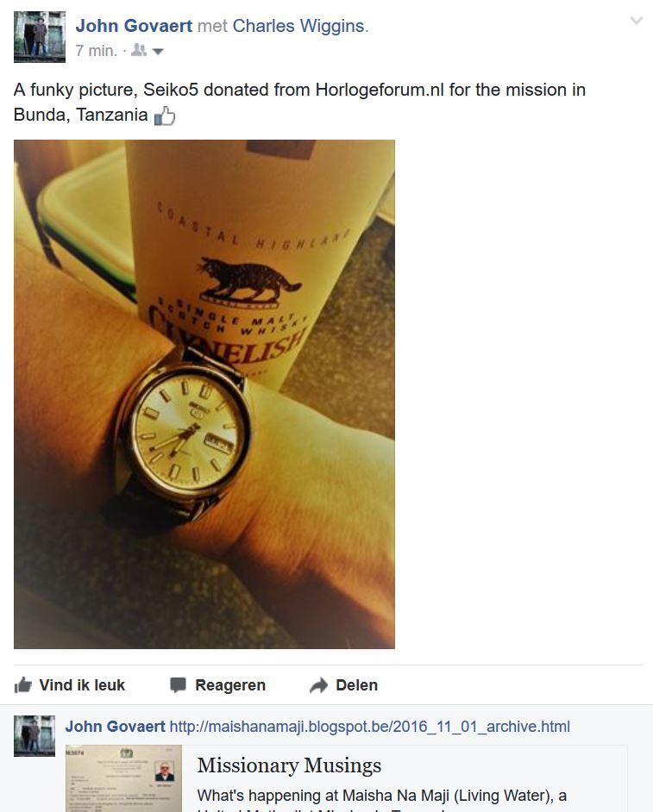Open Charles Wiggins tagged profile
653x812 pixels.
click(x=300, y=26)
